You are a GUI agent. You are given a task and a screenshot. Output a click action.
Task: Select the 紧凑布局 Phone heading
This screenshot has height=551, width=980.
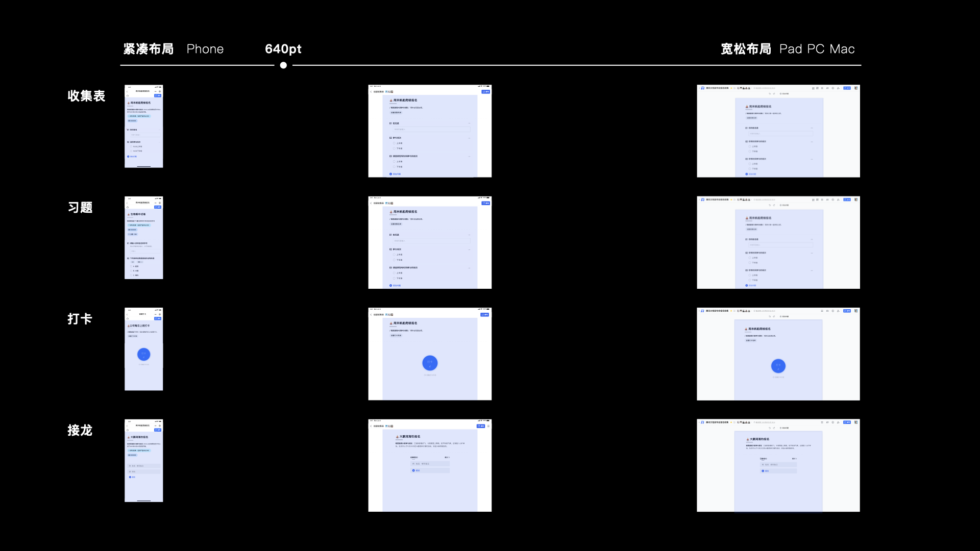174,49
